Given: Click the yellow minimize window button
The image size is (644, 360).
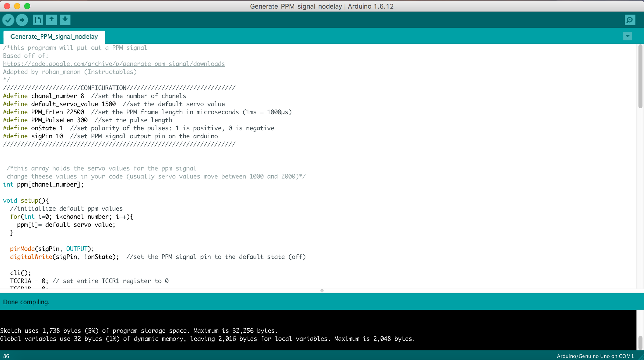Looking at the screenshot, I should click(17, 6).
